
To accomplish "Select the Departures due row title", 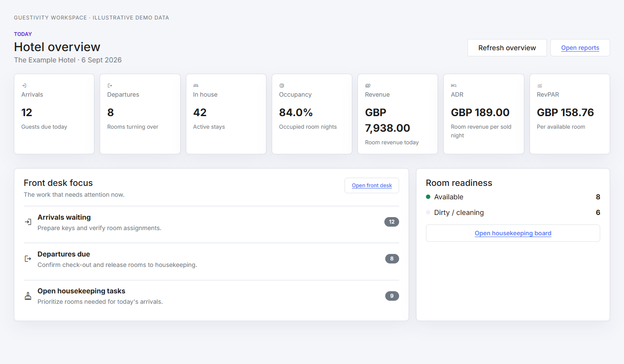I will tap(64, 254).
